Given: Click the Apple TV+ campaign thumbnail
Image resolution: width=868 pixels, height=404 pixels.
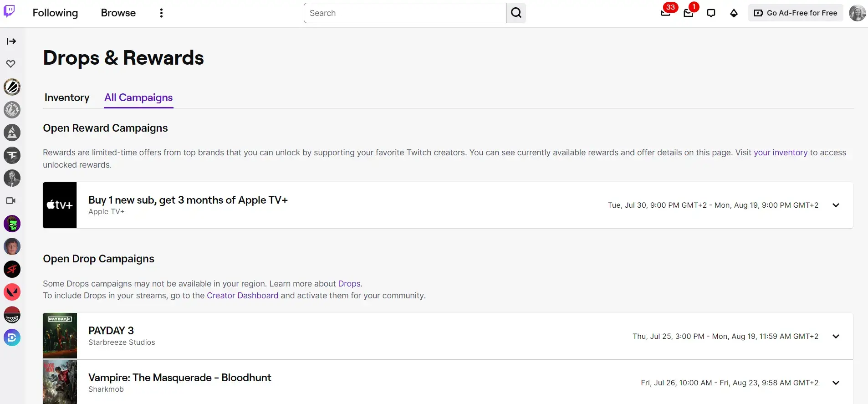Looking at the screenshot, I should pos(60,205).
